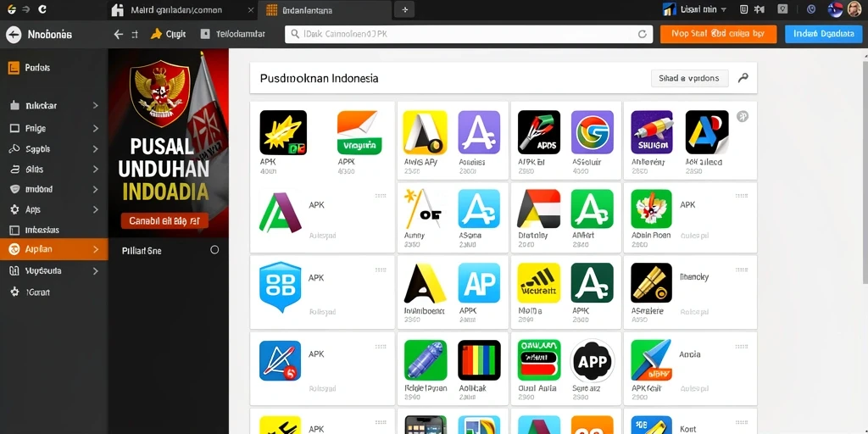
Task: Open the blue pencil APK app icon
Action: (280, 360)
